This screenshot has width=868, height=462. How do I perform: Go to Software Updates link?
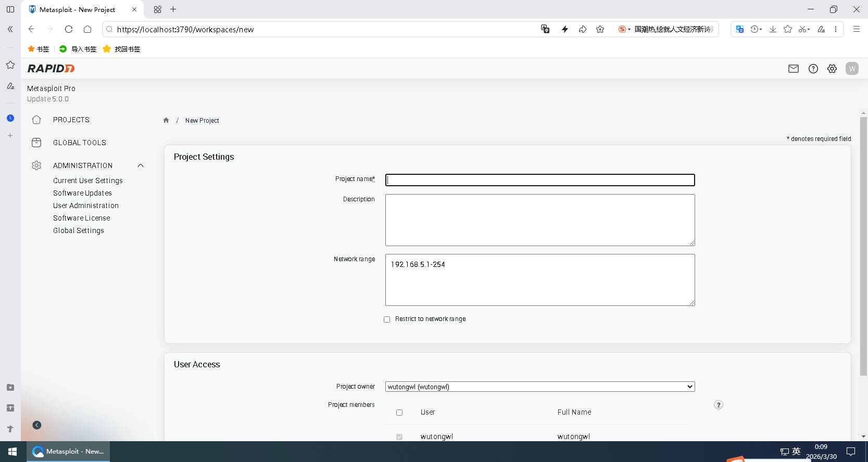coord(82,193)
